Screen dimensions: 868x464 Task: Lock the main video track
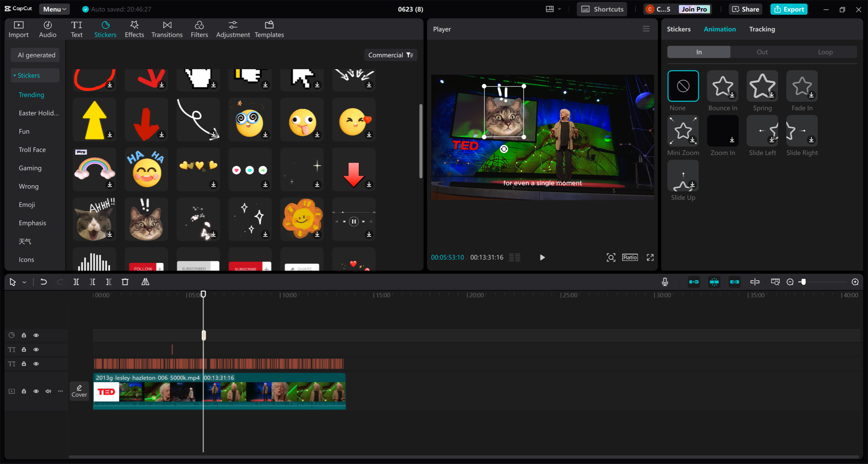coord(24,391)
